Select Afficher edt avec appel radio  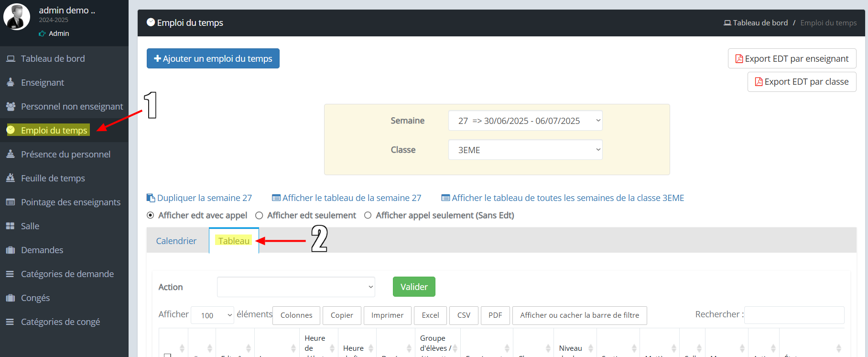(150, 215)
